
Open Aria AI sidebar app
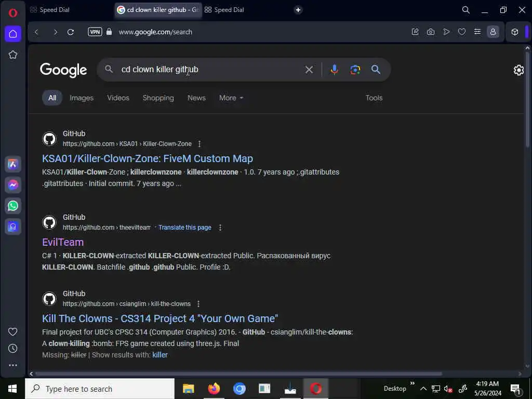[x=13, y=164]
